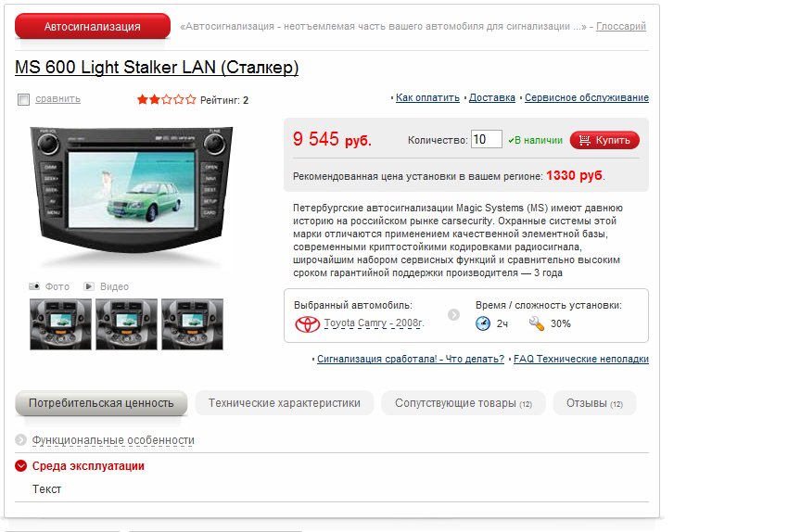The height and width of the screenshot is (532, 801).
Task: Open the Toyota Camry - 2008г. car selector
Action: click(x=374, y=323)
